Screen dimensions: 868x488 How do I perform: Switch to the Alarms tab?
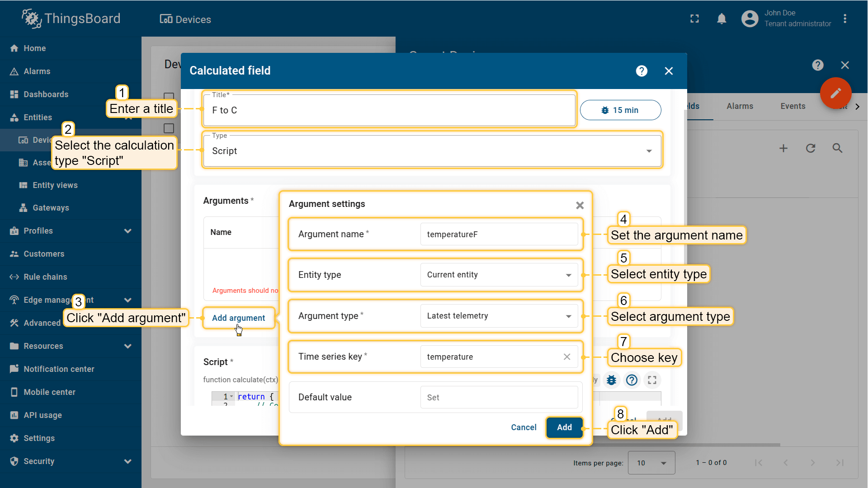(x=740, y=106)
